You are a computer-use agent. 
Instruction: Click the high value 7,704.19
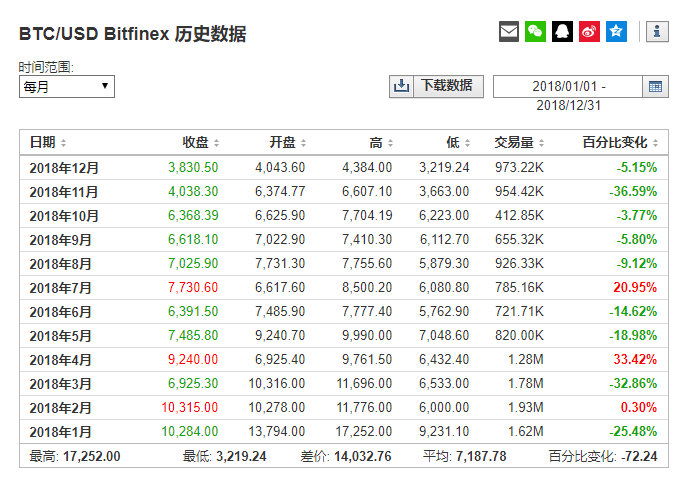click(x=367, y=215)
